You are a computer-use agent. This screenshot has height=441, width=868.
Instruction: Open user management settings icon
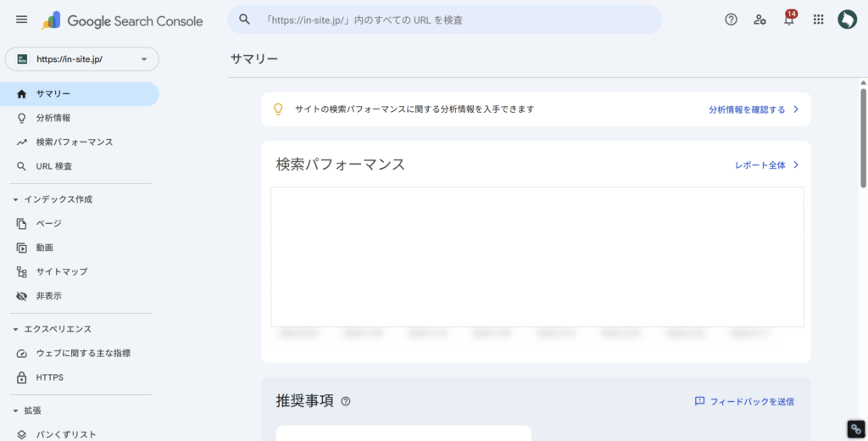point(760,20)
